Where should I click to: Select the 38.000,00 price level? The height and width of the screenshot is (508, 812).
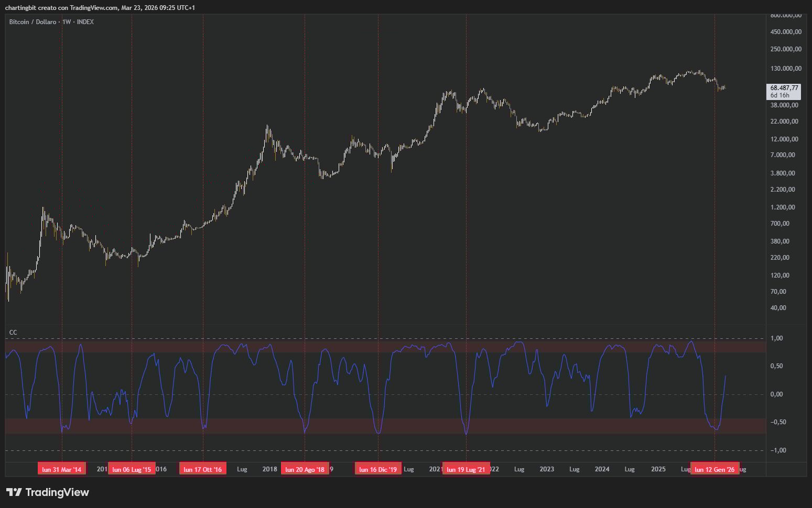(784, 105)
